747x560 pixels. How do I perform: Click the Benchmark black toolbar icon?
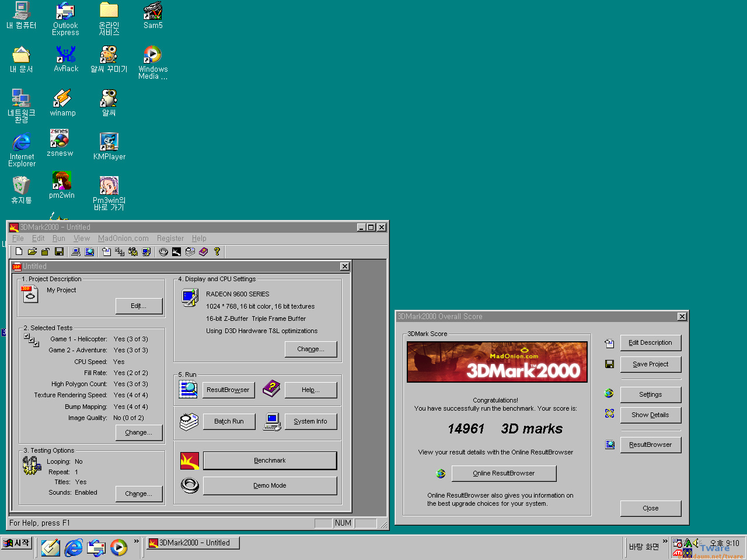pyautogui.click(x=176, y=251)
